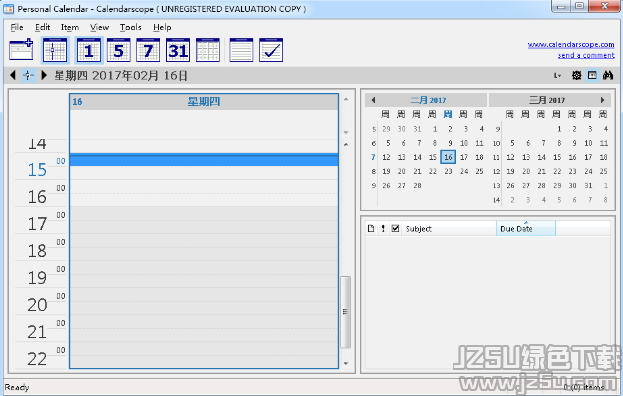
Task: Select the 三月 2017 month header
Action: click(x=547, y=100)
